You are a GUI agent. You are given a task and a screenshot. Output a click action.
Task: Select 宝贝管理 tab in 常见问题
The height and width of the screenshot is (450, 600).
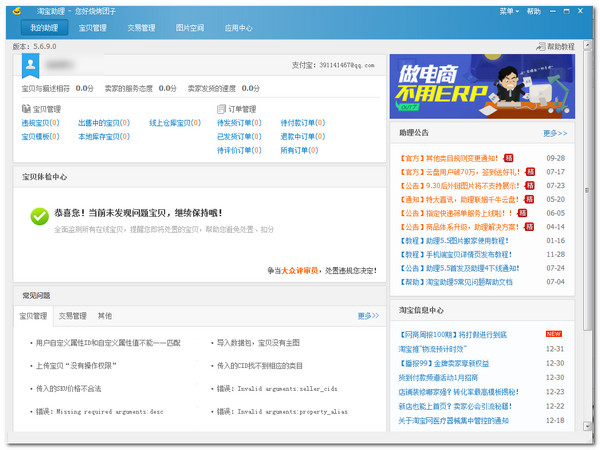[x=33, y=316]
